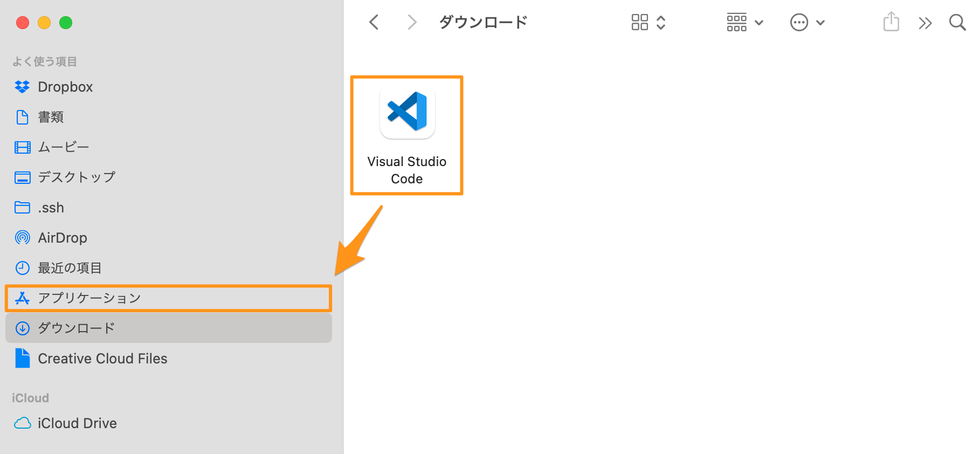Open the ellipsis action menu
980x454 pixels.
click(x=807, y=23)
